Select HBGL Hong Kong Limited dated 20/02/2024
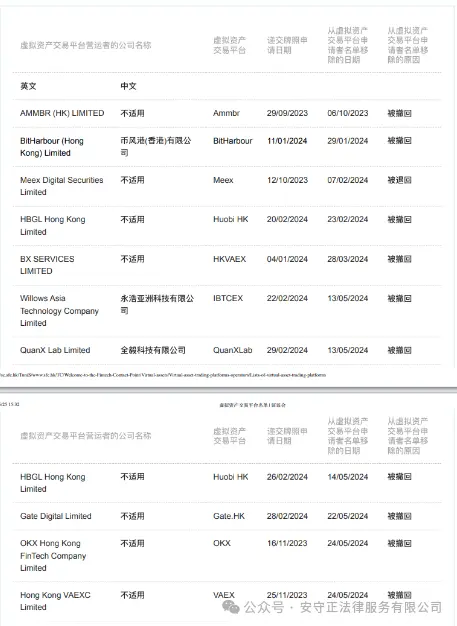 tap(53, 226)
